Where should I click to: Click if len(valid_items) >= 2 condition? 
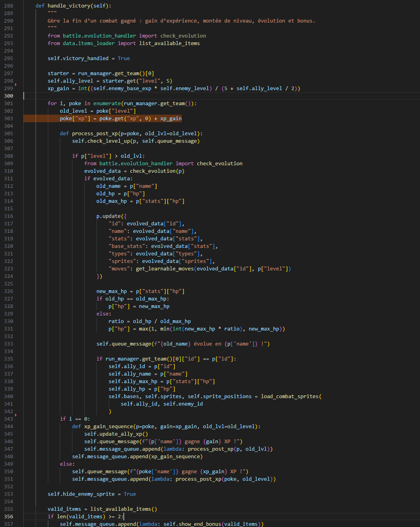click(x=85, y=517)
